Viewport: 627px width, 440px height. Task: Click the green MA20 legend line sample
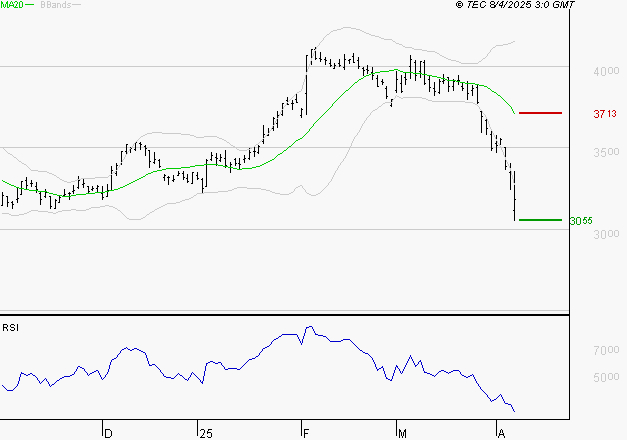(30, 5)
